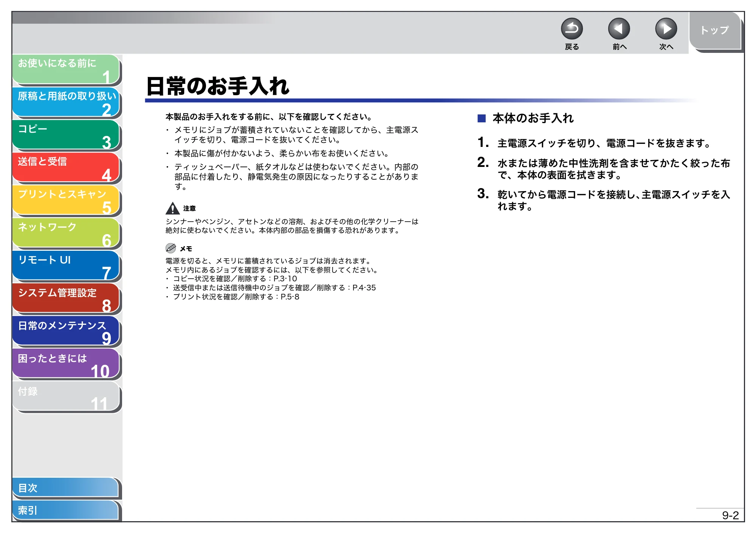Click the heading 日常のお手入れ

pyautogui.click(x=218, y=86)
